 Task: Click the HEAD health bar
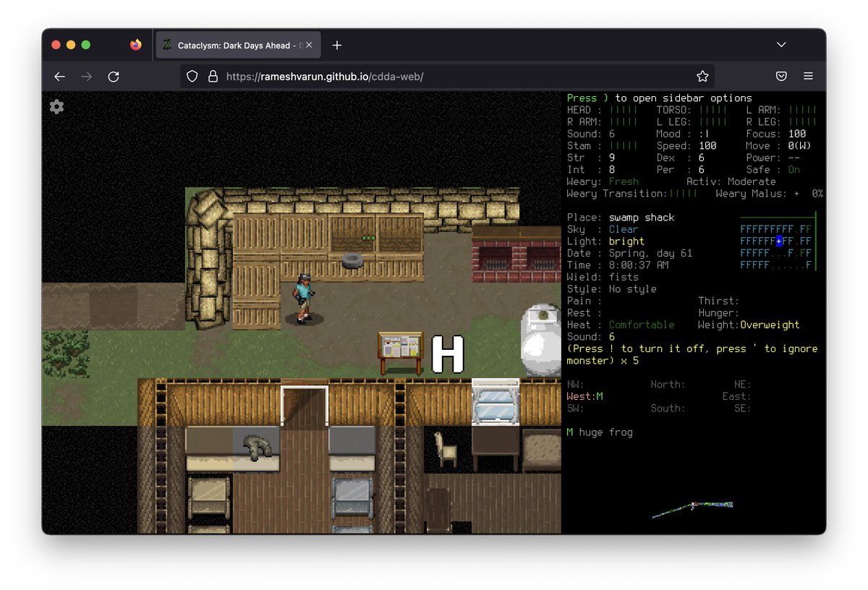pos(624,110)
